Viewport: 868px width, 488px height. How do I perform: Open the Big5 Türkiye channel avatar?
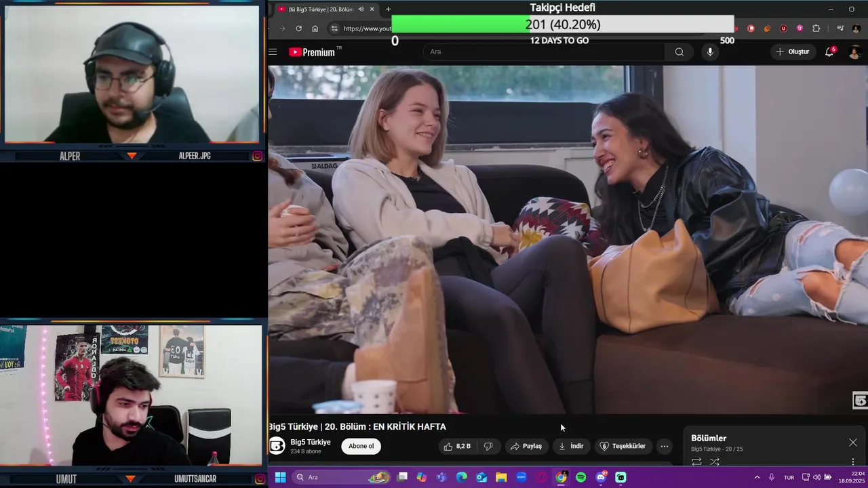click(277, 446)
